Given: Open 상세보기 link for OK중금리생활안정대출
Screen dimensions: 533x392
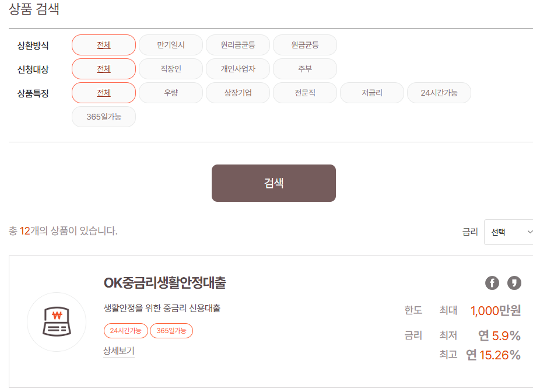Looking at the screenshot, I should (x=119, y=351).
